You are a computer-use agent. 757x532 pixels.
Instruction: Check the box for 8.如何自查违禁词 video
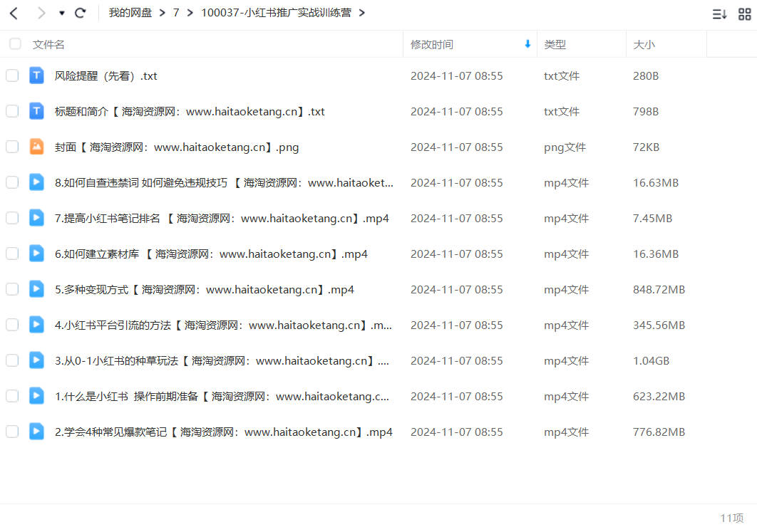click(x=12, y=182)
